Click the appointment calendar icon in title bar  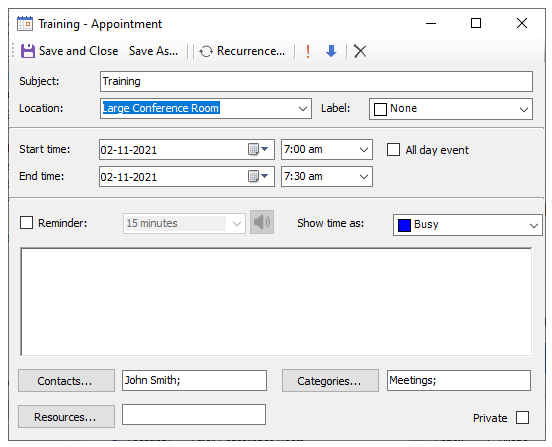[25, 24]
